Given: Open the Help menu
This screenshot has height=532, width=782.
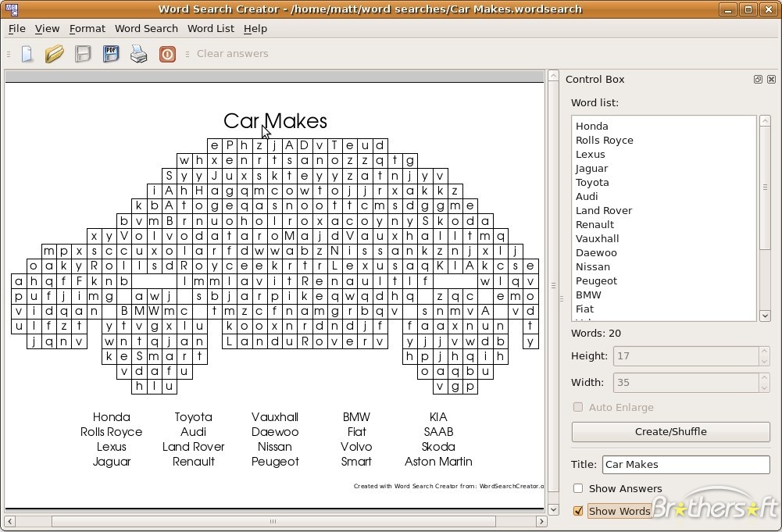Looking at the screenshot, I should (255, 28).
